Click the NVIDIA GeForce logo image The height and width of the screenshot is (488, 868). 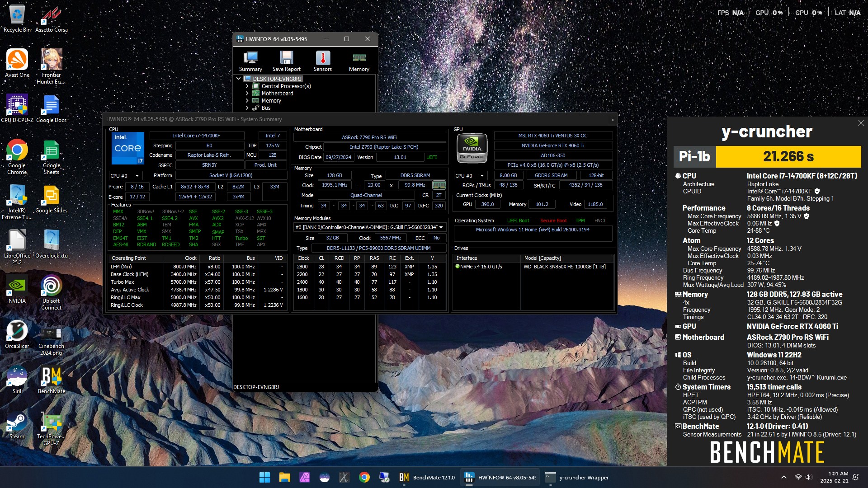[472, 148]
